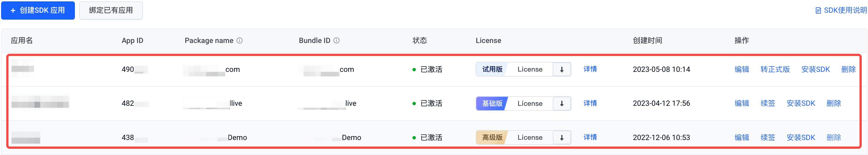Click the info icon next to Bundle ID
Screen dimensions: 868x155
pyautogui.click(x=336, y=41)
